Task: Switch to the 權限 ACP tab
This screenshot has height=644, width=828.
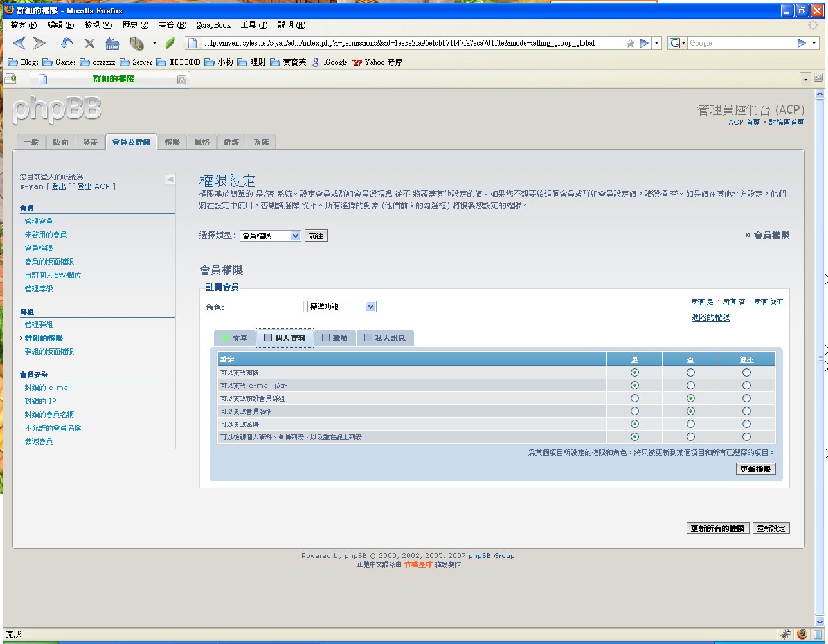Action: [172, 142]
